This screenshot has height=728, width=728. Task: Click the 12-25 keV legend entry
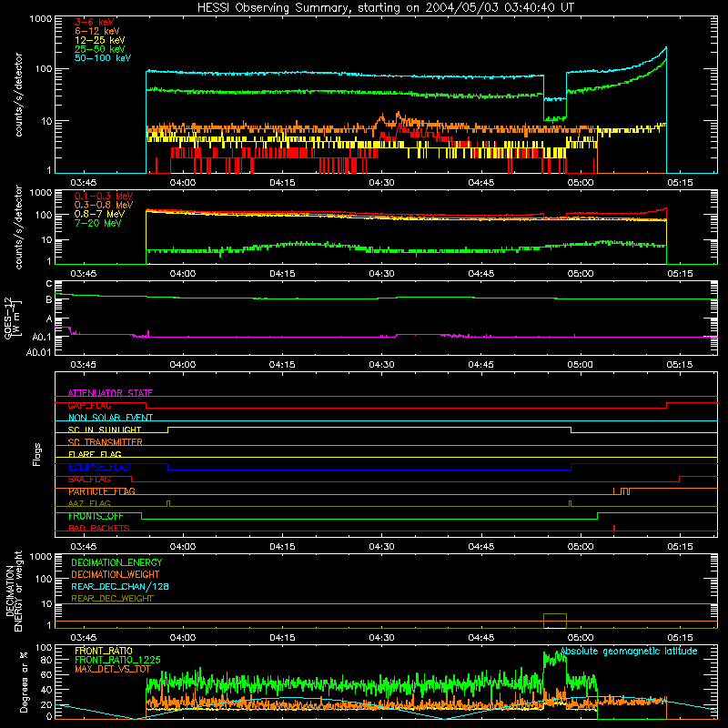coord(100,40)
